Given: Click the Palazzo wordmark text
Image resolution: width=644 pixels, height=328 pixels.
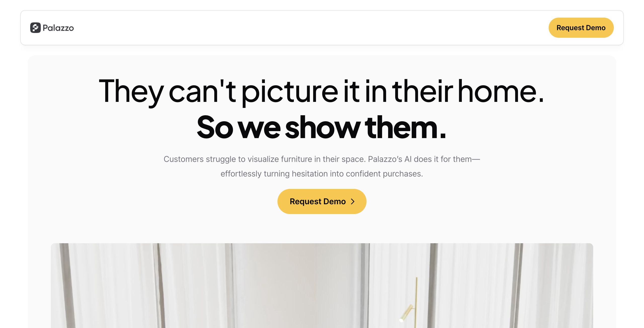Looking at the screenshot, I should 58,28.
